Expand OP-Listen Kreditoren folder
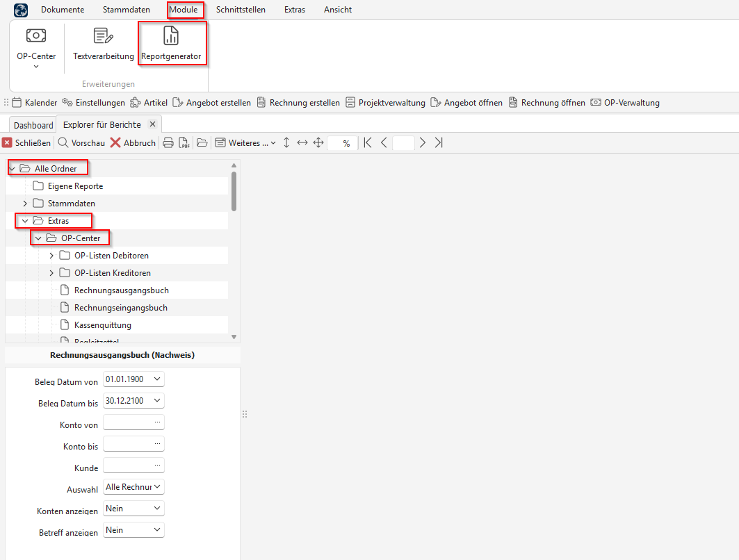 [51, 273]
